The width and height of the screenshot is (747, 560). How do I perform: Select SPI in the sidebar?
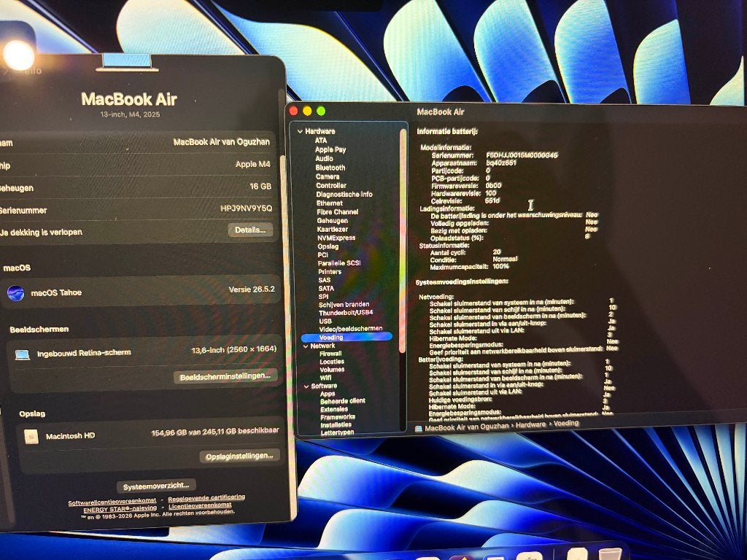(323, 297)
